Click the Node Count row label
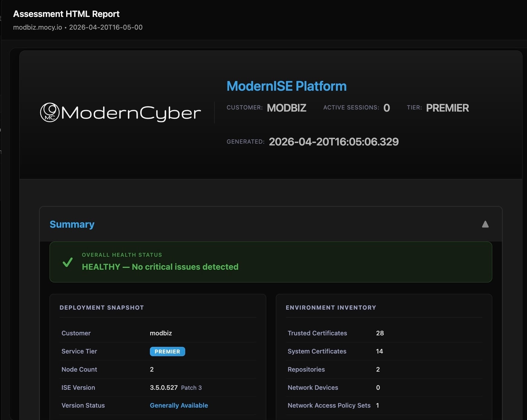The image size is (527, 420). click(79, 369)
